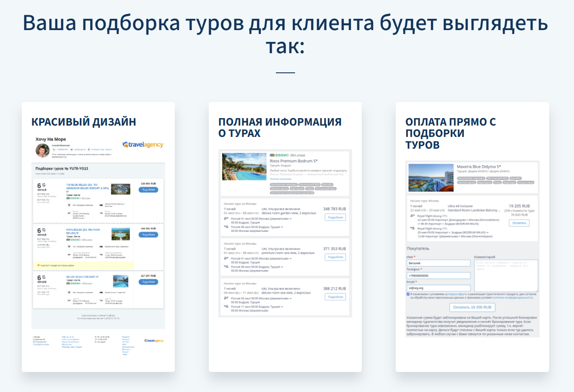Click the meal fork icon in KAYA BELEK tour
574x392 pixels.
click(69, 246)
